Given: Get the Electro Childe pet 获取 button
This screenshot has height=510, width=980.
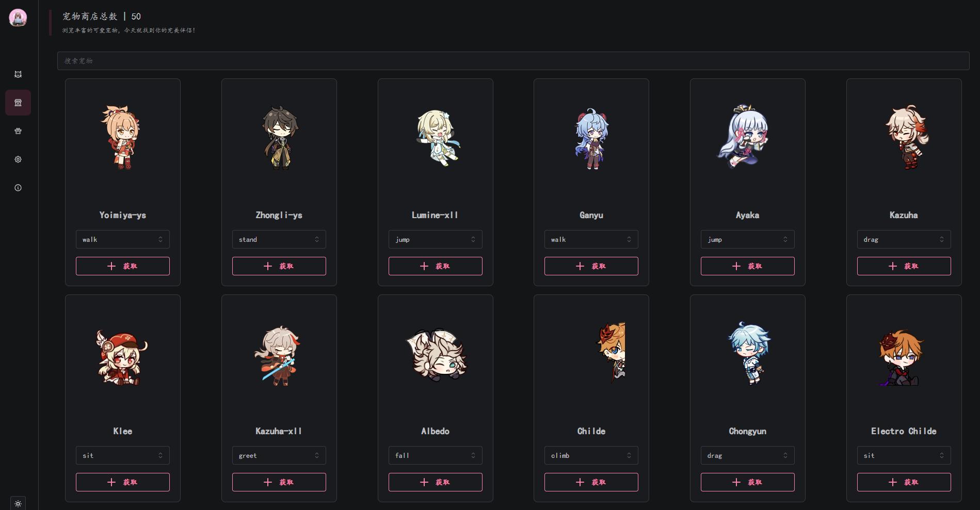Looking at the screenshot, I should (x=904, y=482).
